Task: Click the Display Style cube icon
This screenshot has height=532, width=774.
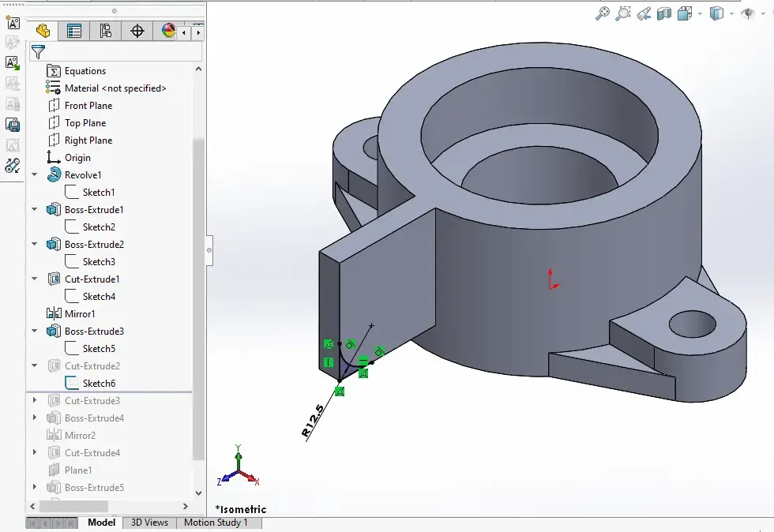Action: coord(716,13)
